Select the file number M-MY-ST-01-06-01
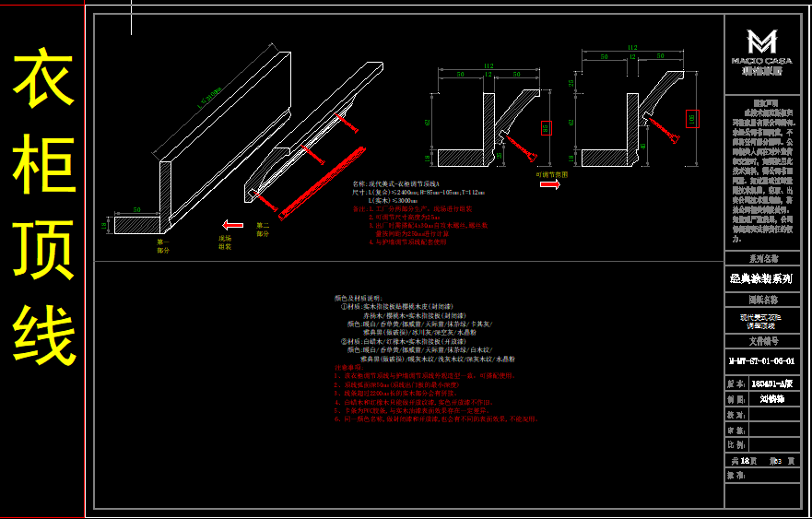 pyautogui.click(x=760, y=361)
